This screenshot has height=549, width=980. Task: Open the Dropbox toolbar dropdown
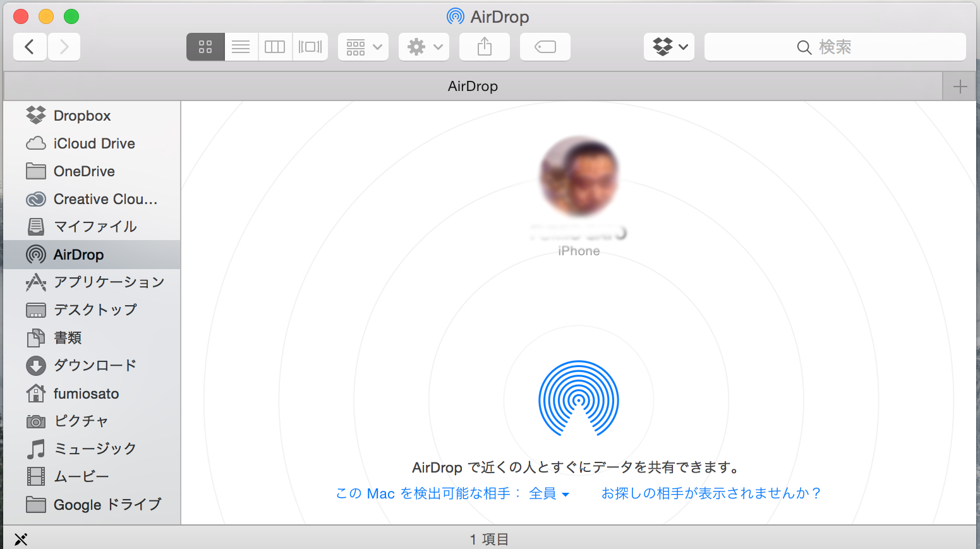coord(669,47)
